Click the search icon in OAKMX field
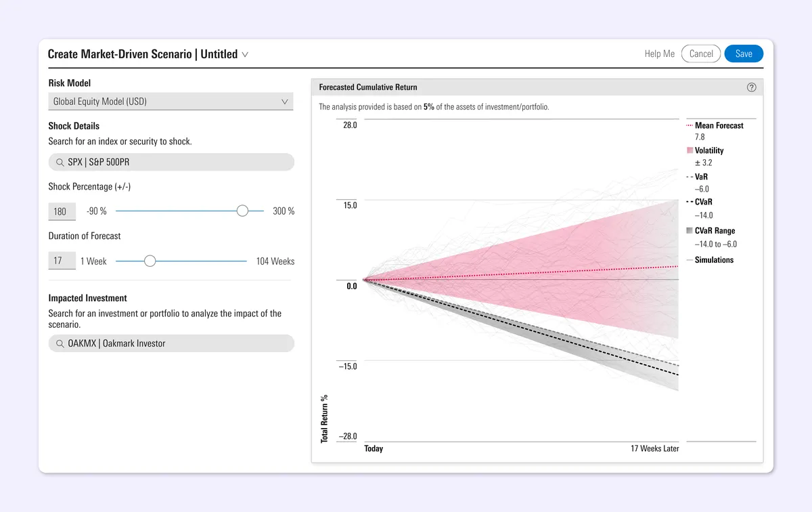The height and width of the screenshot is (512, 812). point(60,343)
